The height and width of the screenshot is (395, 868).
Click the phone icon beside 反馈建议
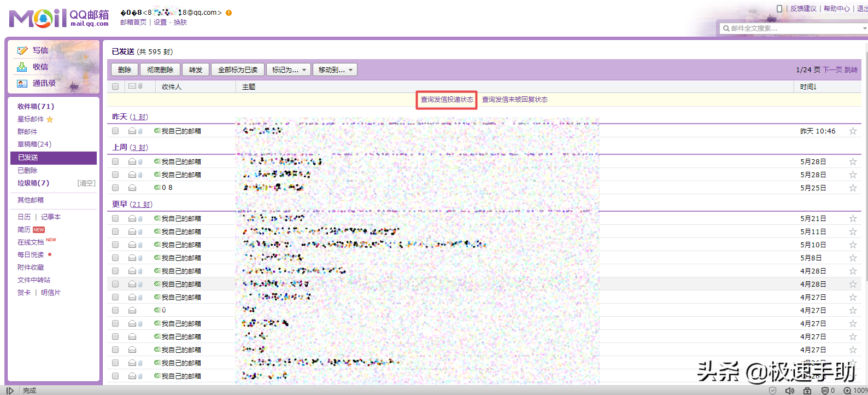point(779,8)
